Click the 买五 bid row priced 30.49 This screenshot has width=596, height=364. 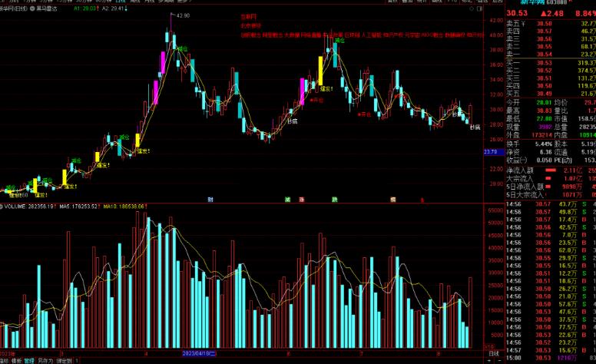point(551,94)
